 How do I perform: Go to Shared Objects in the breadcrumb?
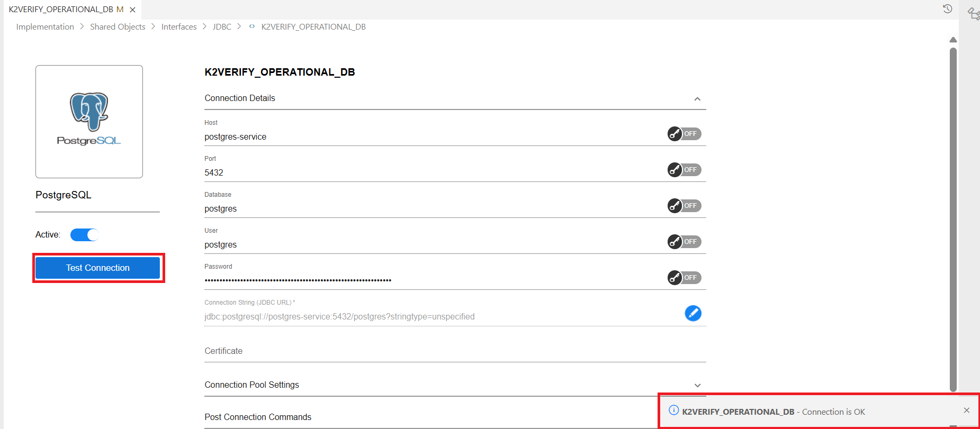coord(118,26)
